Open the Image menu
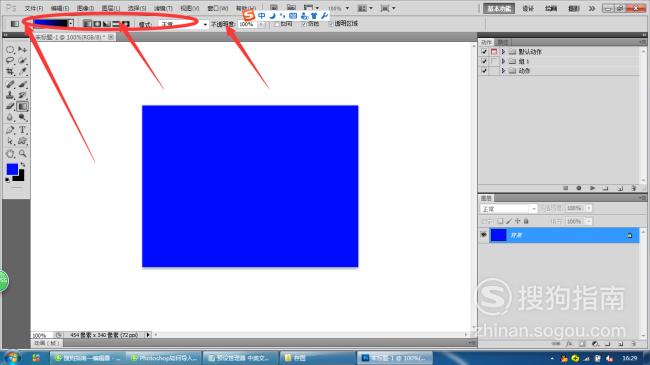This screenshot has height=365, width=650. pyautogui.click(x=85, y=8)
